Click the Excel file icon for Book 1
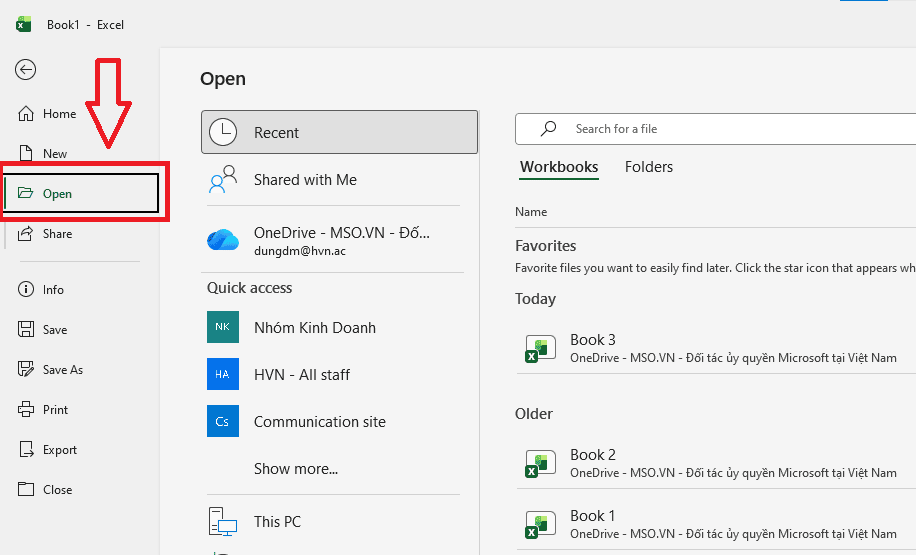 540,525
